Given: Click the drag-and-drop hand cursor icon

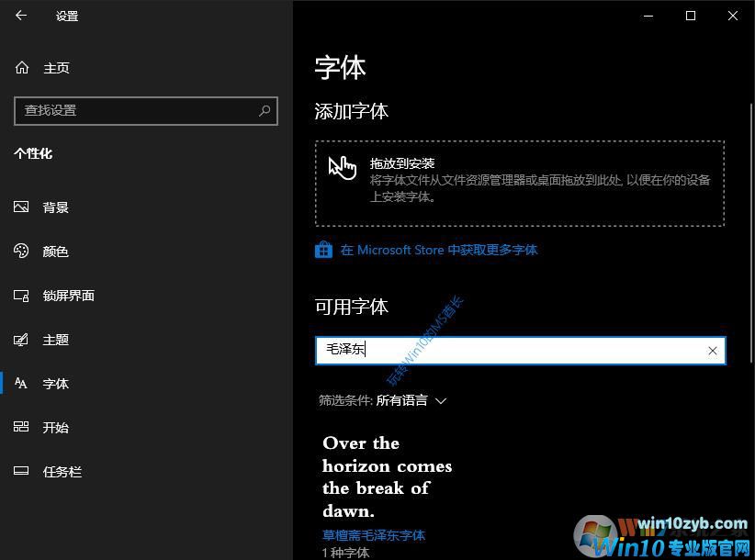Looking at the screenshot, I should tap(343, 167).
